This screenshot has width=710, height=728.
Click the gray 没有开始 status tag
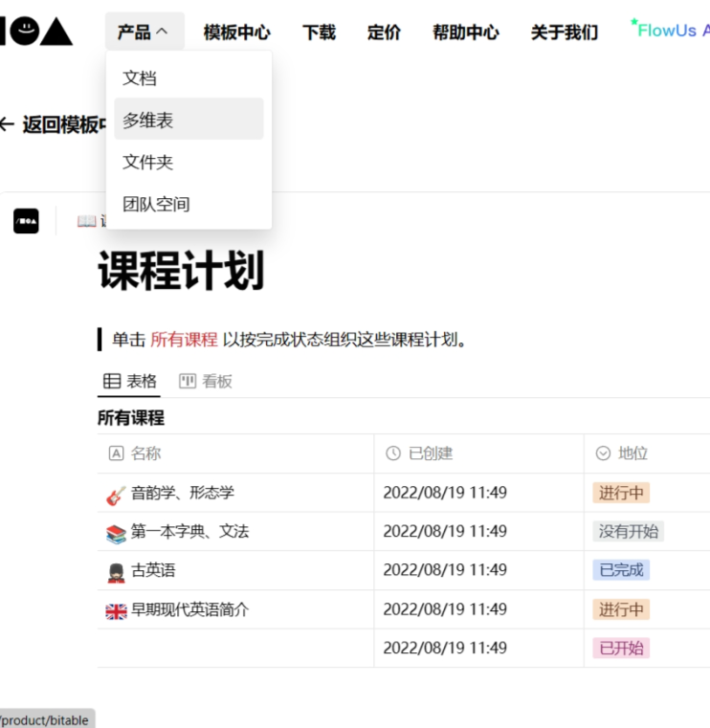pyautogui.click(x=629, y=531)
